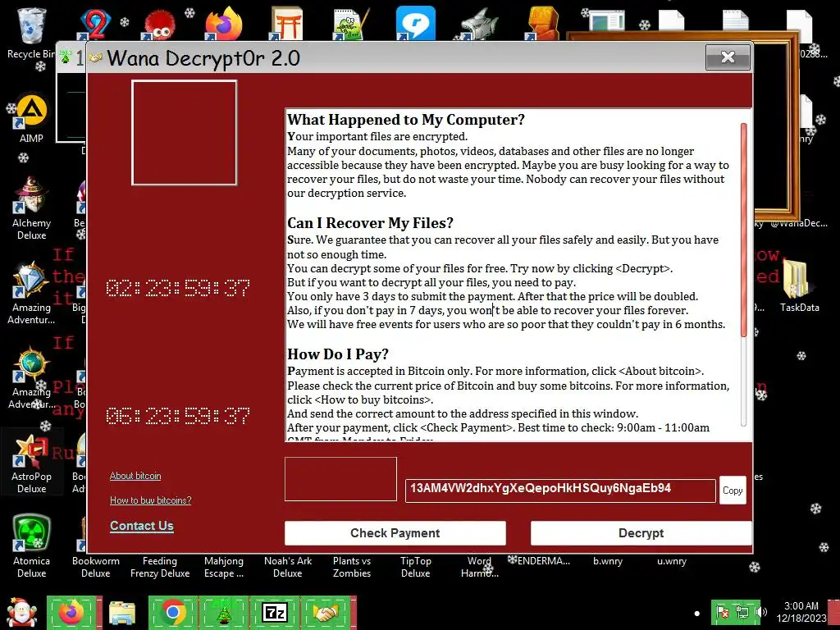Click the Wana Decrypt0r 2.0 title text
The width and height of the screenshot is (840, 630).
pos(203,58)
